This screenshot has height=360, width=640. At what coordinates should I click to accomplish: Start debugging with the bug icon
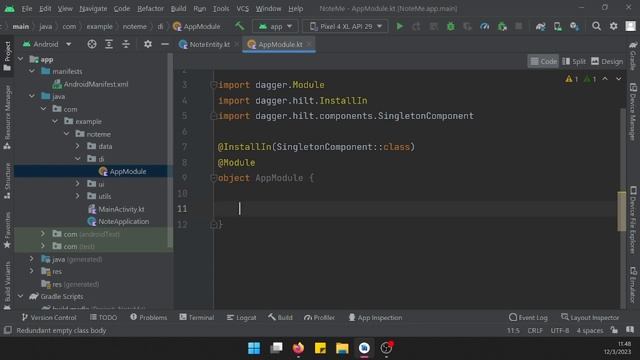pyautogui.click(x=451, y=27)
